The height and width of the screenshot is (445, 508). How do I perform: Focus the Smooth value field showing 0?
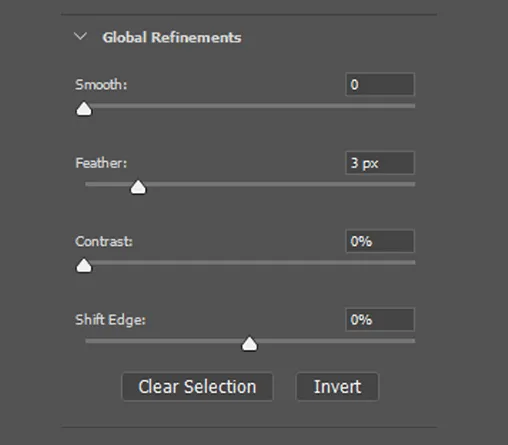pos(380,84)
